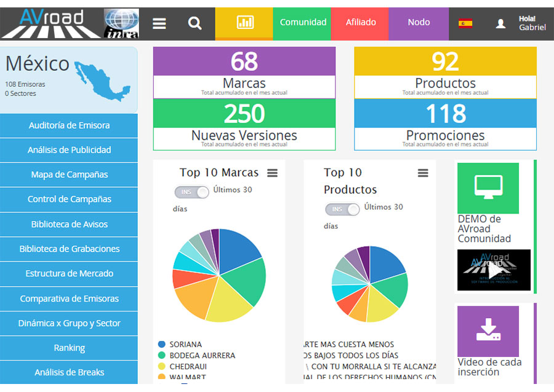Image resolution: width=554 pixels, height=392 pixels.
Task: Click the 250 Nuevas Versiones card
Action: coord(244,125)
